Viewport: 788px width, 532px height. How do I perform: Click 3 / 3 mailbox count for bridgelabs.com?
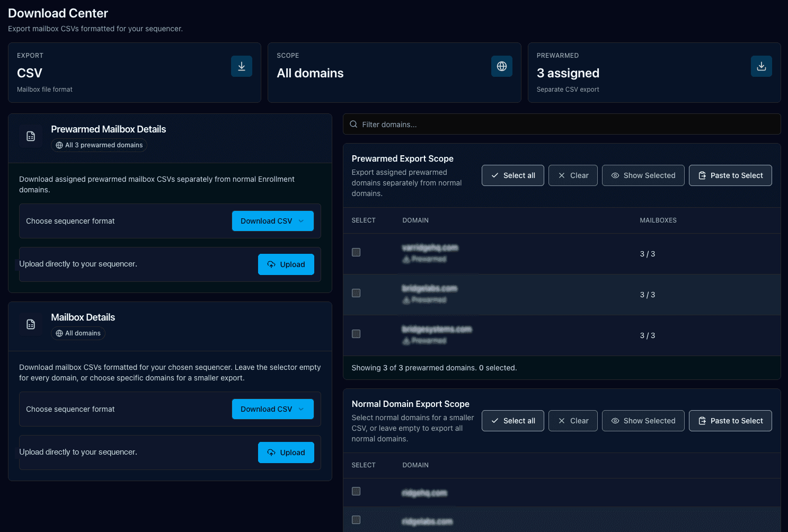(x=648, y=295)
